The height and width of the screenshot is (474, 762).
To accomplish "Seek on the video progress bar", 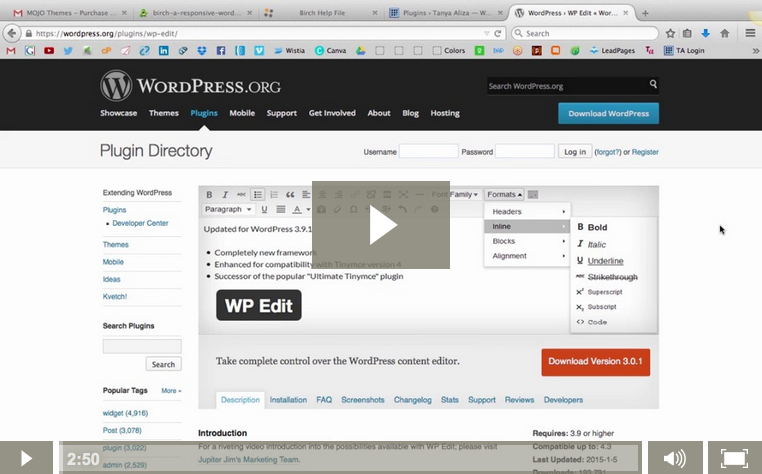I will pyautogui.click(x=350, y=458).
